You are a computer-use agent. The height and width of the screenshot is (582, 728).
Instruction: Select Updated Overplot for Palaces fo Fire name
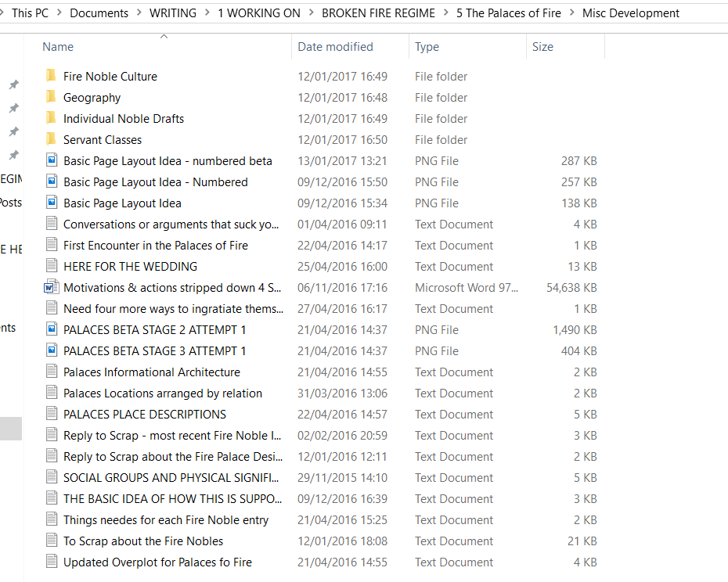[x=157, y=562]
